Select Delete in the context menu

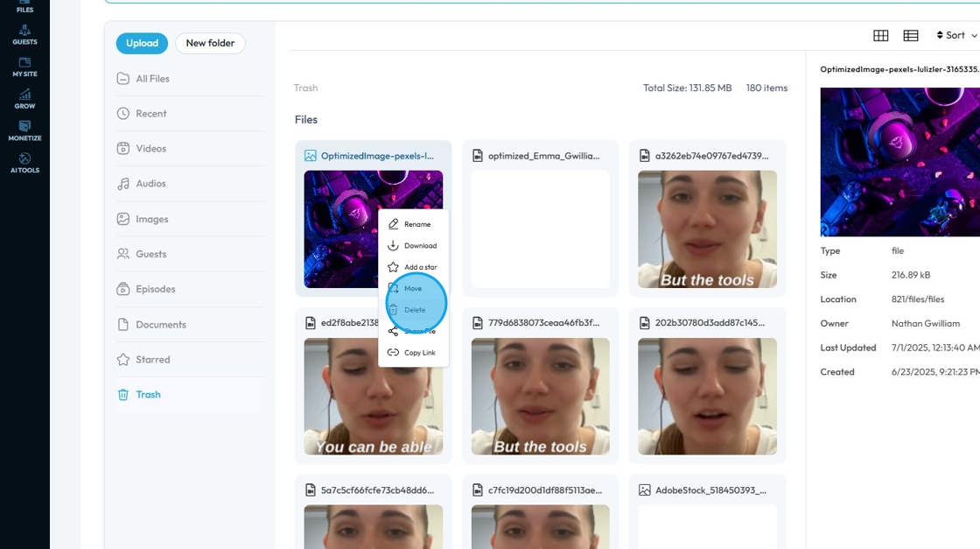tap(413, 309)
